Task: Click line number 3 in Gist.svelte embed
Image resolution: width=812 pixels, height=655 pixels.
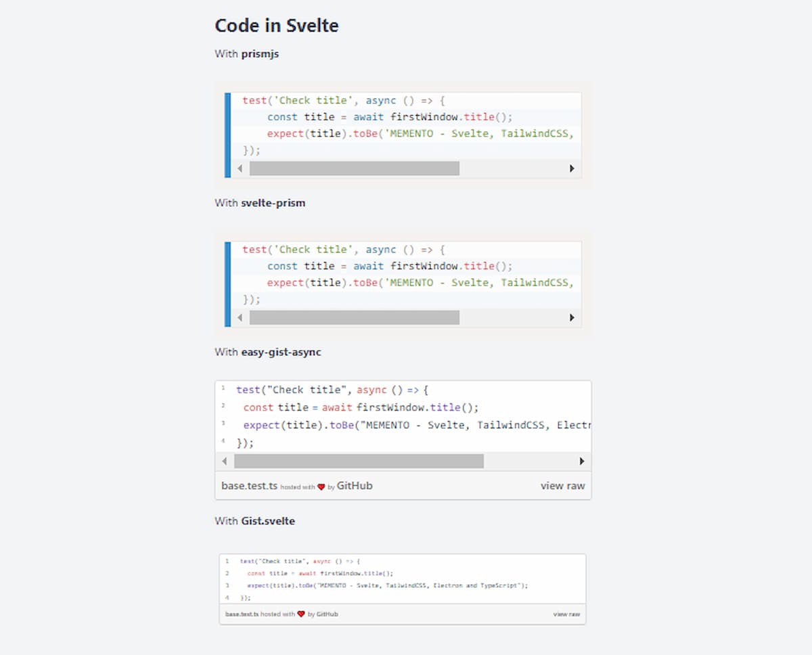Action: tap(227, 585)
